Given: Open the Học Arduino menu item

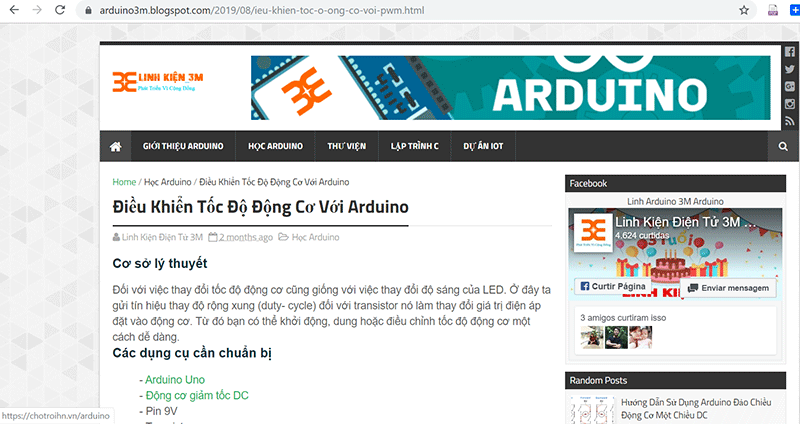Looking at the screenshot, I should pos(276,146).
